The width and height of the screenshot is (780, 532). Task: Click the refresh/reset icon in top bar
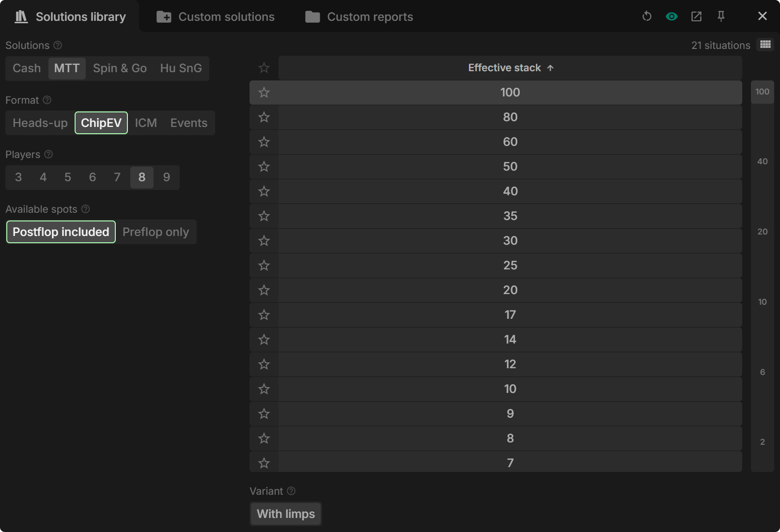point(647,16)
